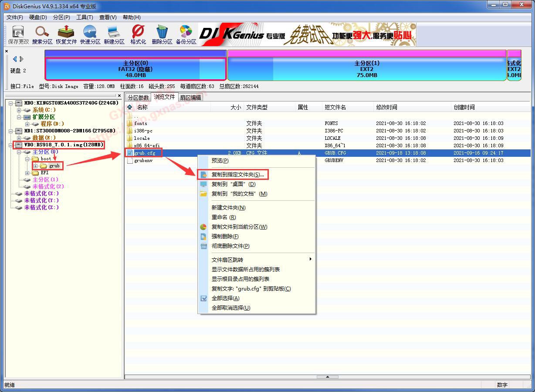Open the 备份分区 backup partition tool
535x392 pixels.
click(186, 34)
